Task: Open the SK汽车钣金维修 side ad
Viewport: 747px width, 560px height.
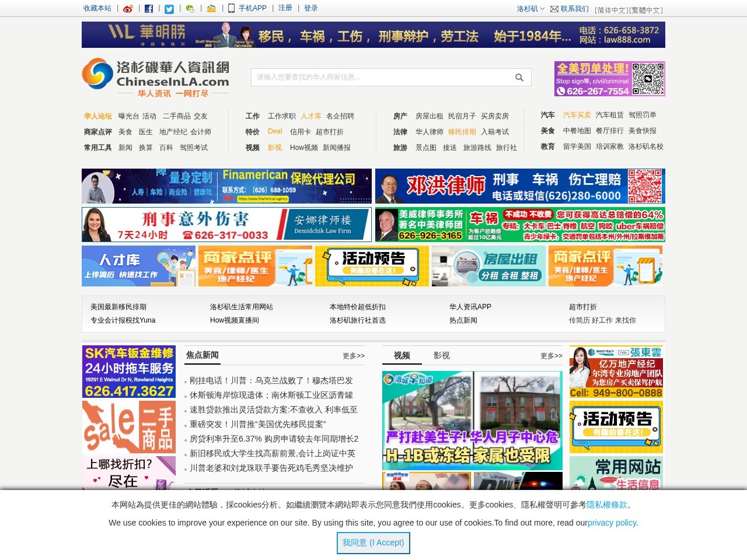Action: pos(129,372)
